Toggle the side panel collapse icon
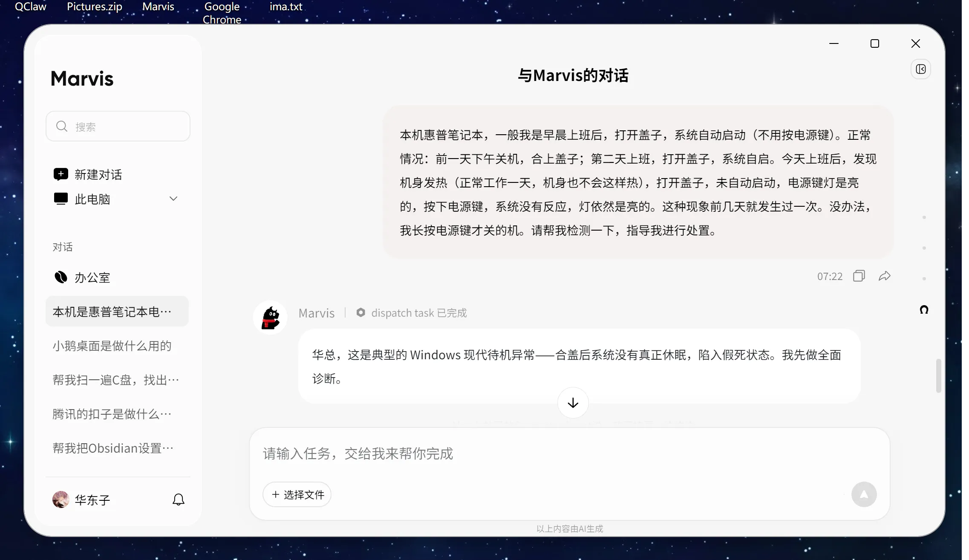The width and height of the screenshot is (969, 560). (x=921, y=69)
